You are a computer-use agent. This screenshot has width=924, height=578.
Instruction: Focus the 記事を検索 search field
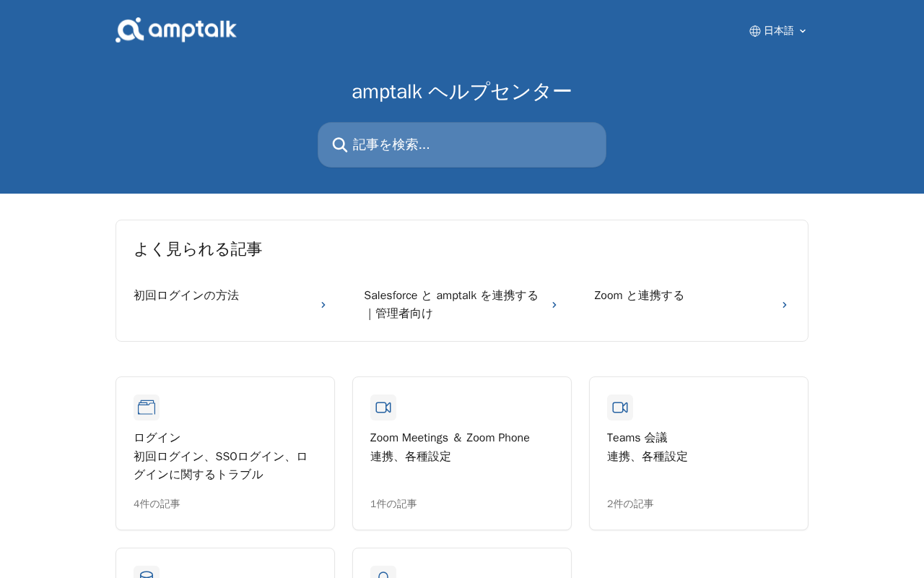click(x=462, y=144)
